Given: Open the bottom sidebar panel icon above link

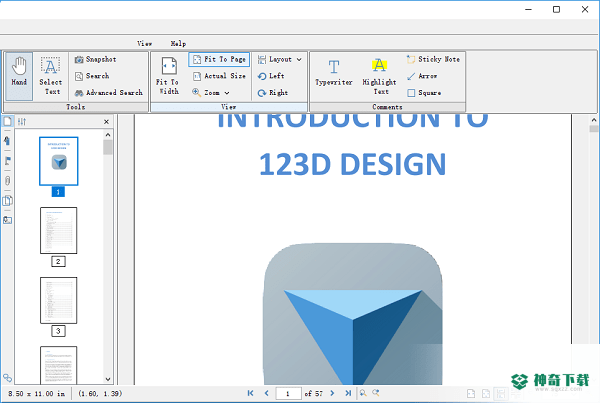Looking at the screenshot, I should click(7, 220).
